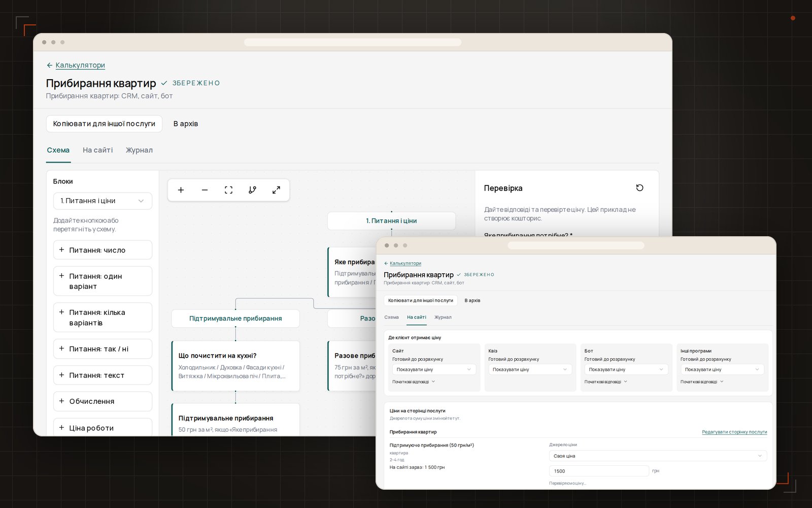Open the 1. Питання і ціни blocks dropdown
Image resolution: width=812 pixels, height=508 pixels.
tap(103, 201)
